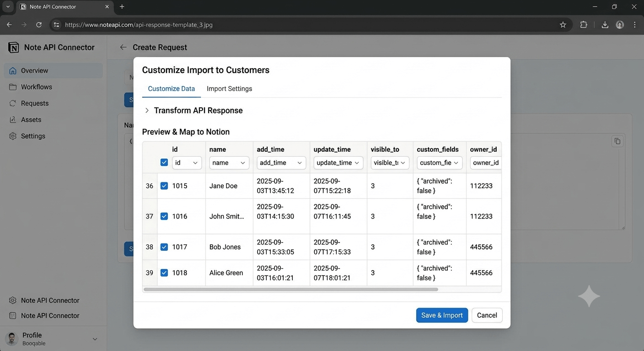Uncheck the row 38 checkbox for 1017
The width and height of the screenshot is (644, 351).
[x=164, y=247]
